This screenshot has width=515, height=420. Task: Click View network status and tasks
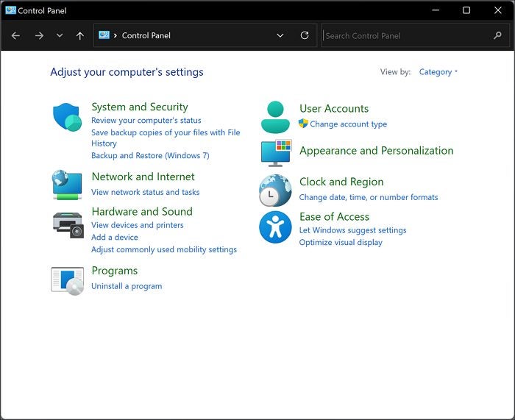[145, 192]
